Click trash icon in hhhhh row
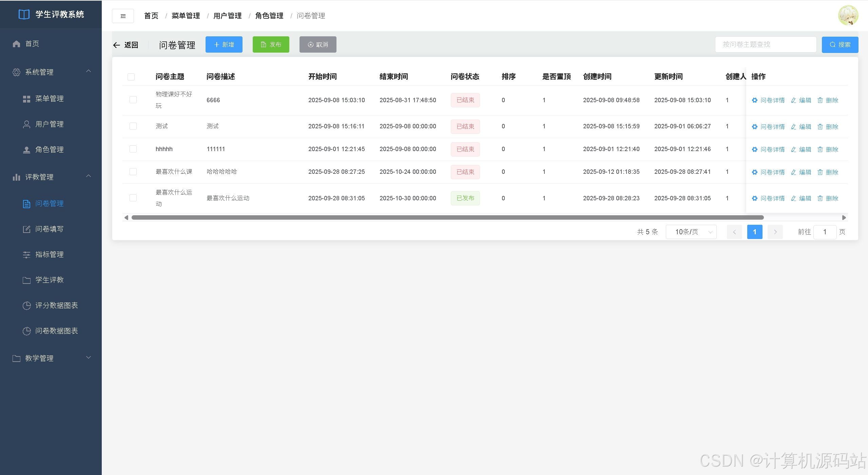This screenshot has height=475, width=868. (820, 149)
